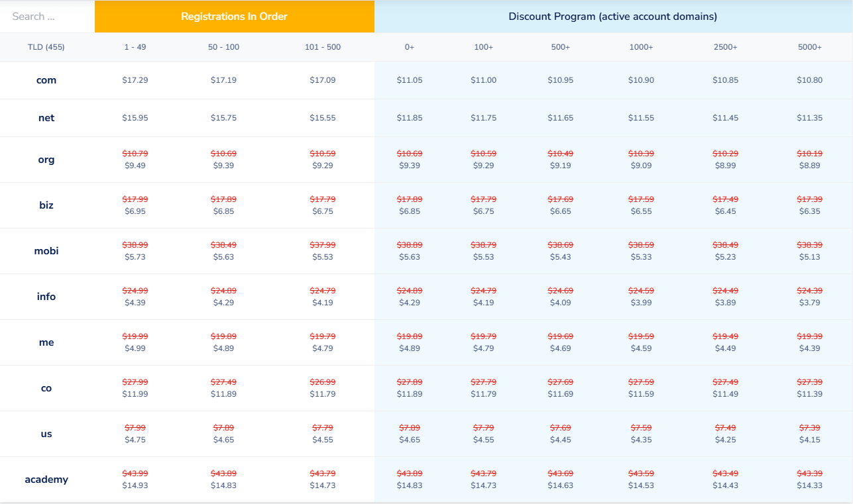Open the com TLD row label

click(x=46, y=80)
